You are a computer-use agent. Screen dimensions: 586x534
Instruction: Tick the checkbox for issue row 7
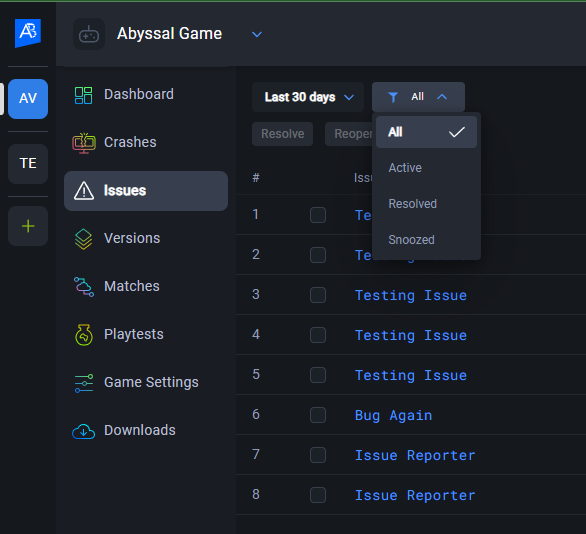[x=318, y=455]
